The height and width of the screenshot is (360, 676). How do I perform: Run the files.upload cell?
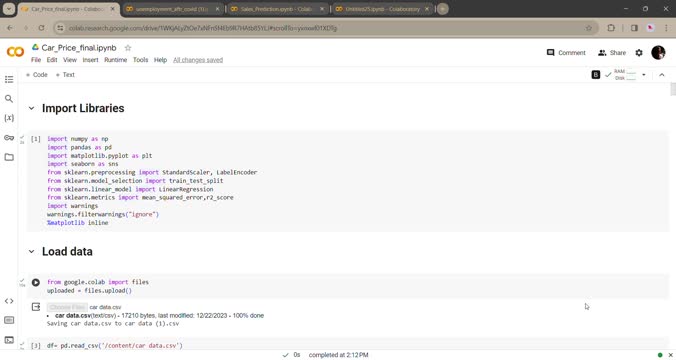36,282
